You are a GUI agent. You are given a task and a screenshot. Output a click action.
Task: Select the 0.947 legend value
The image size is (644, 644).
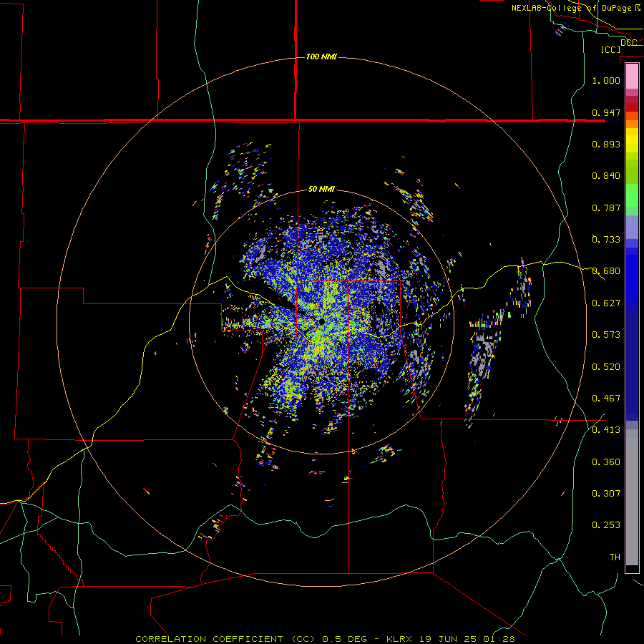tap(606, 112)
